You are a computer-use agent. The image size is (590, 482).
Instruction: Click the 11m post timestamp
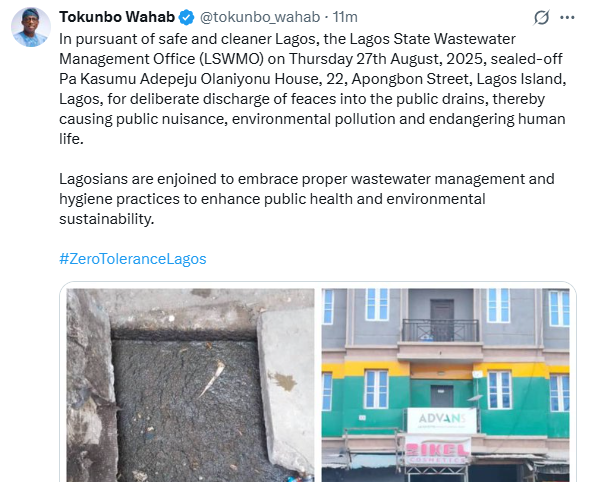coord(345,17)
